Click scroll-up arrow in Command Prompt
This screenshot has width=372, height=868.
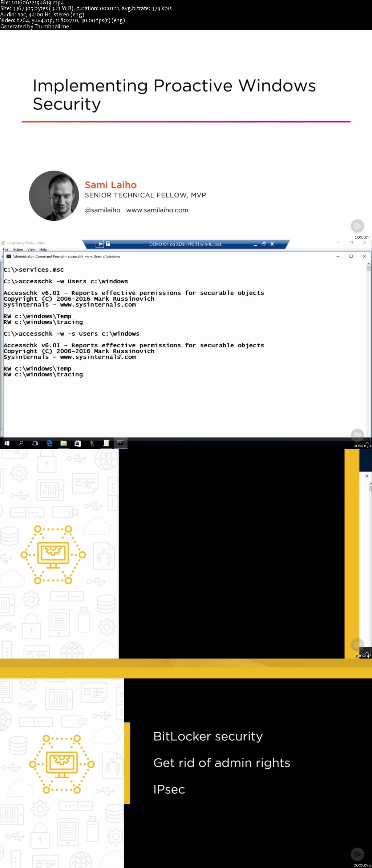tap(369, 263)
